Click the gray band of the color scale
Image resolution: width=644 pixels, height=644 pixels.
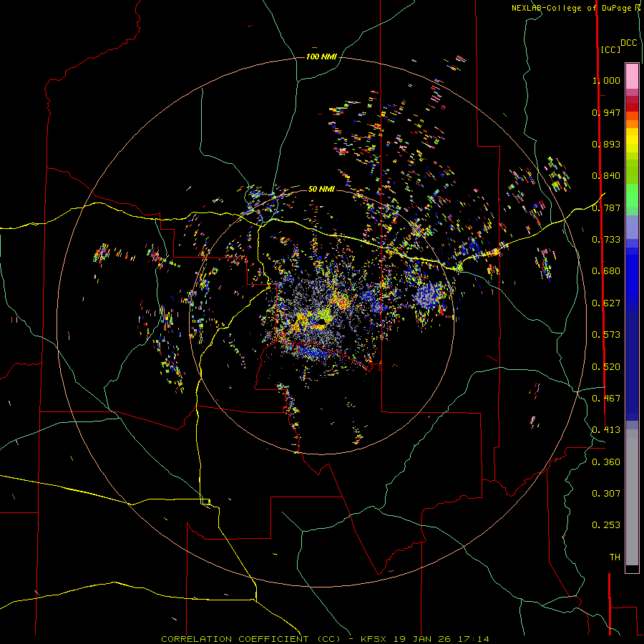[632, 497]
